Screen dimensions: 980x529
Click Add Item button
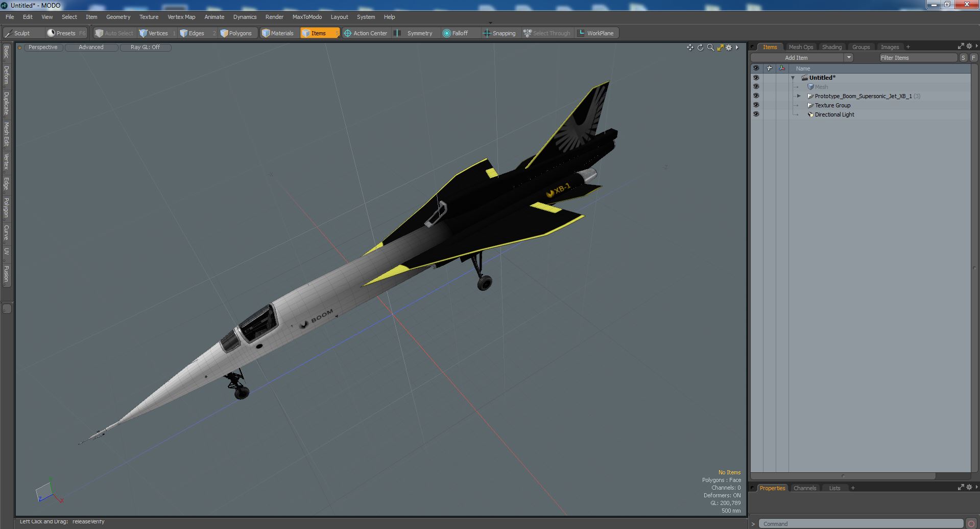click(x=796, y=58)
